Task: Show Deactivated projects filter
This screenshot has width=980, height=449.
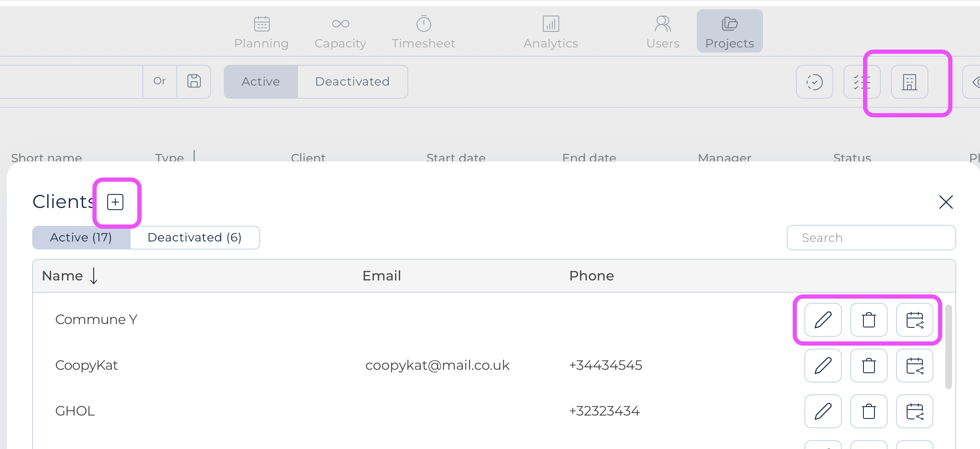Action: (x=353, y=81)
